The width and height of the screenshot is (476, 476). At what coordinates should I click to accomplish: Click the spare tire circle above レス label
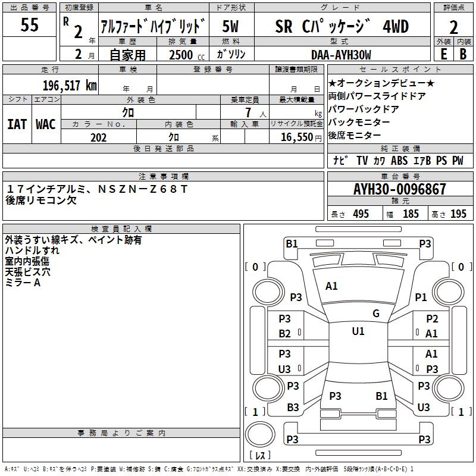coord(260,433)
